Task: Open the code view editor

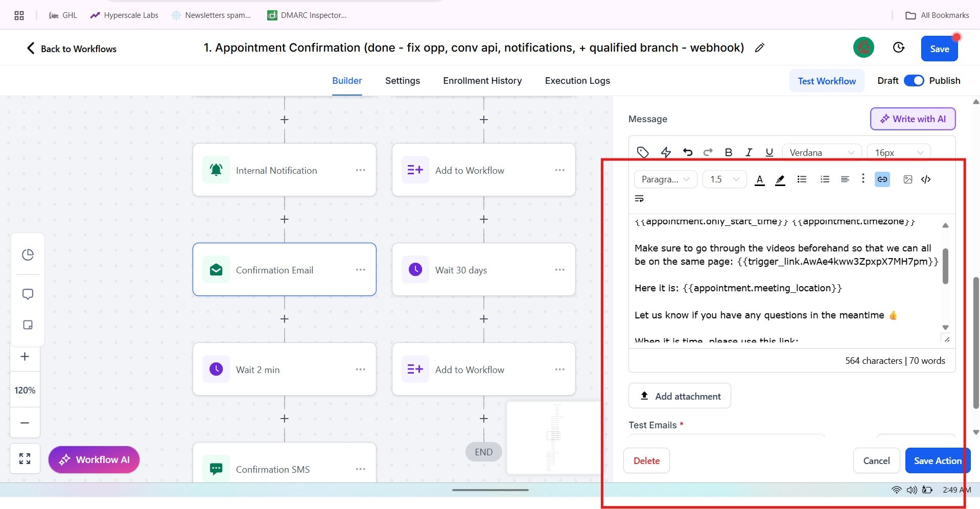Action: pyautogui.click(x=926, y=179)
